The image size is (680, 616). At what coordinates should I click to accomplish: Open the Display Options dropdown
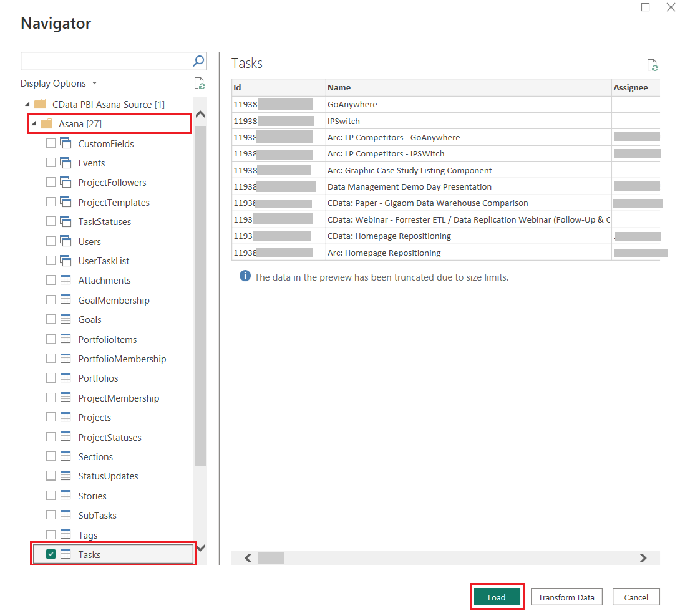coord(59,84)
